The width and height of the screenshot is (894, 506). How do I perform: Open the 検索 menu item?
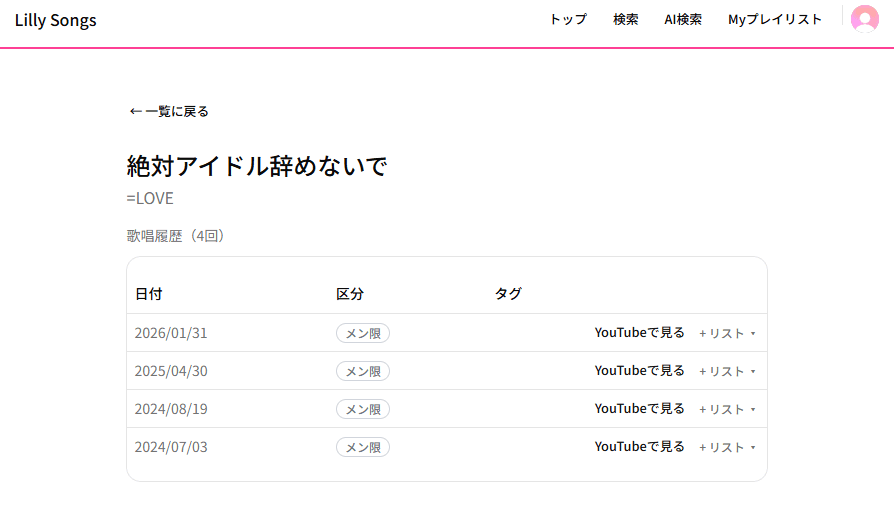pyautogui.click(x=625, y=19)
